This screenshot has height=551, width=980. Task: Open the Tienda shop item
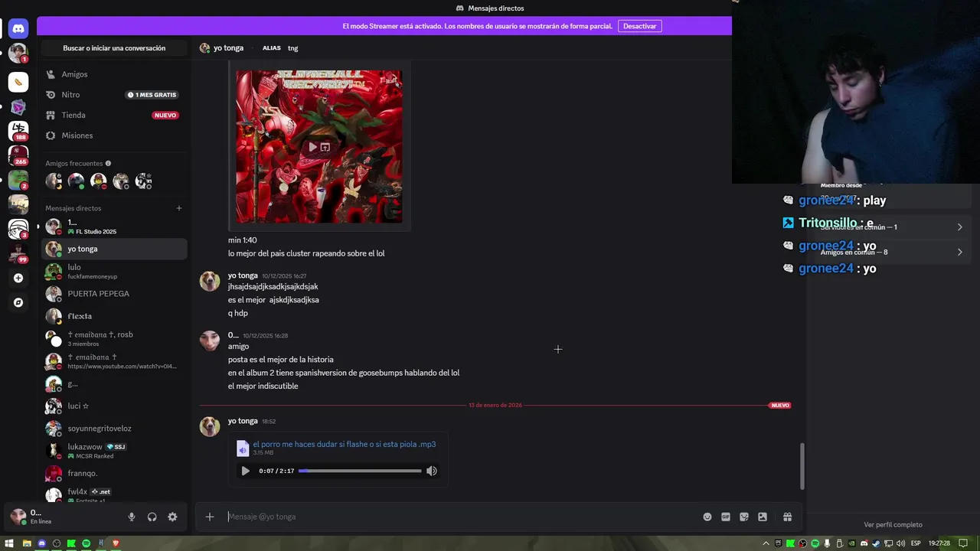pos(113,115)
